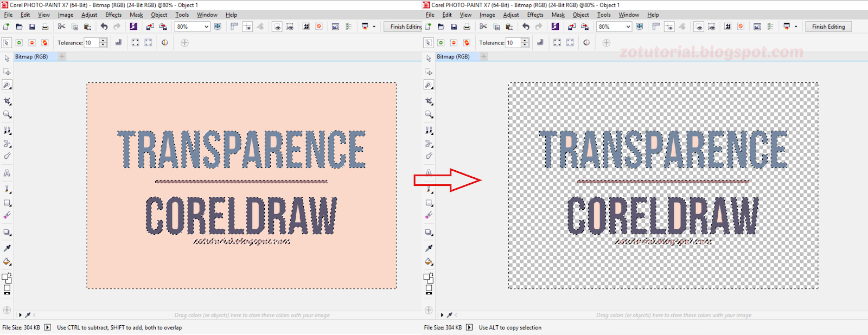Image resolution: width=868 pixels, height=335 pixels.
Task: Select Crop tool in left window toolbox
Action: 7,101
